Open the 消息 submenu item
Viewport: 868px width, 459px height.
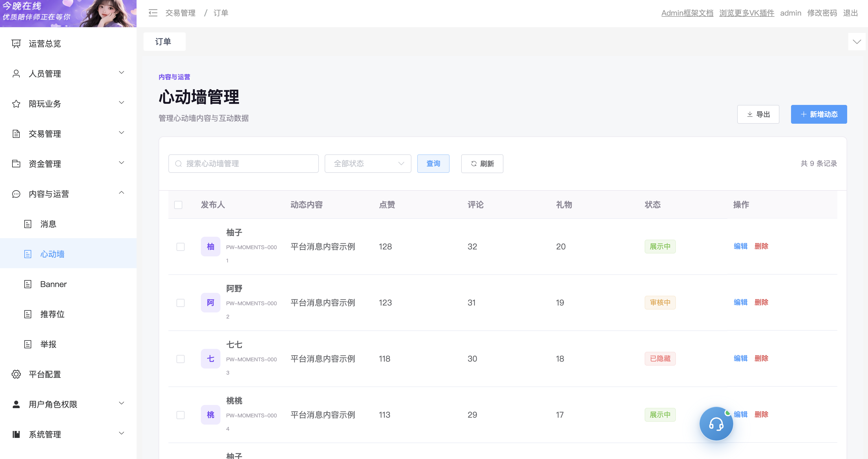pos(68,224)
